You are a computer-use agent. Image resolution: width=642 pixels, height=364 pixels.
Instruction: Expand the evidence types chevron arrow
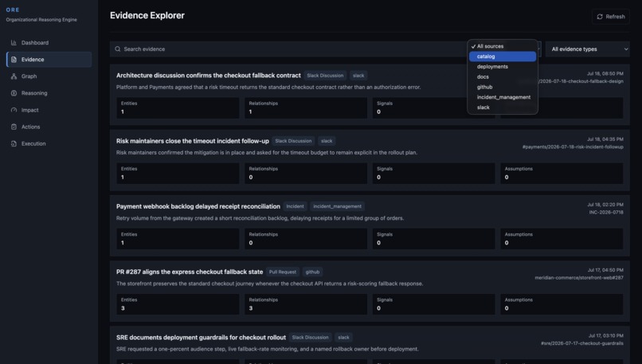tap(625, 49)
